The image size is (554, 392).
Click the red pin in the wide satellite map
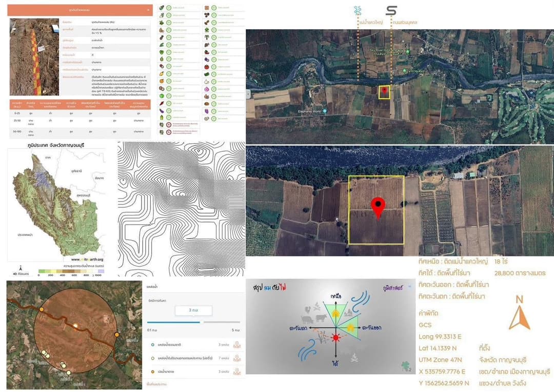point(384,91)
